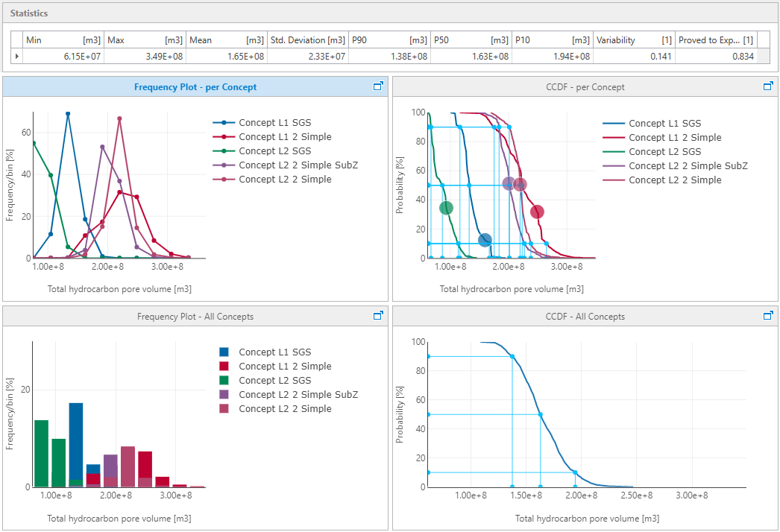
Task: Maximize the CCDF - per Concept panel
Action: coord(768,86)
